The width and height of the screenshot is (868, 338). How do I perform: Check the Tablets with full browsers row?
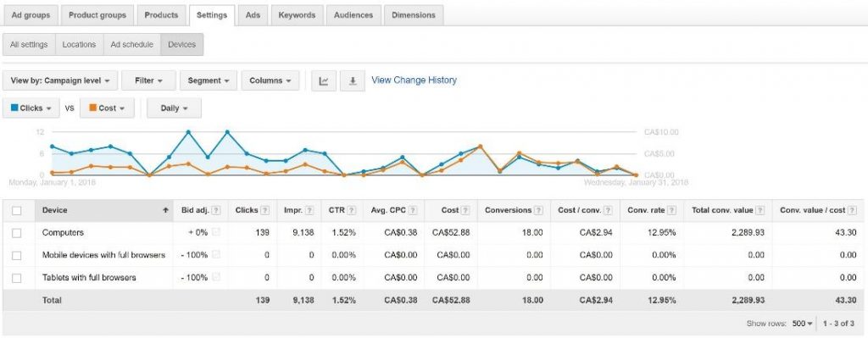[17, 277]
